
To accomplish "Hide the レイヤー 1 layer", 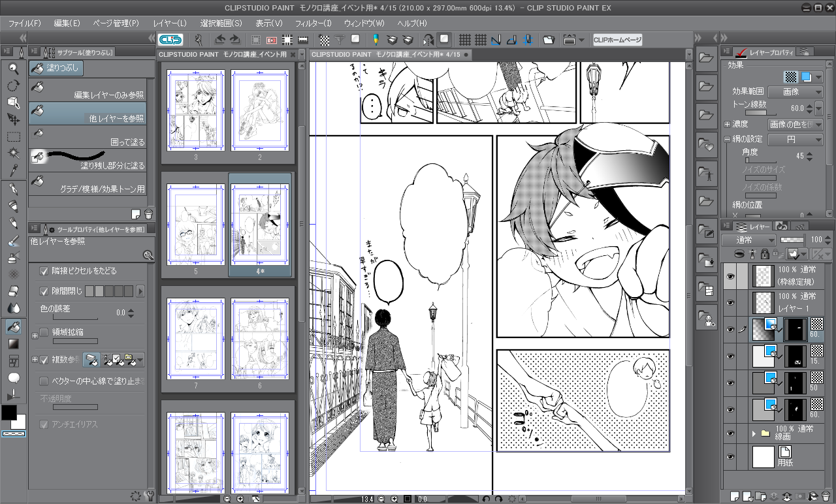I will 730,302.
